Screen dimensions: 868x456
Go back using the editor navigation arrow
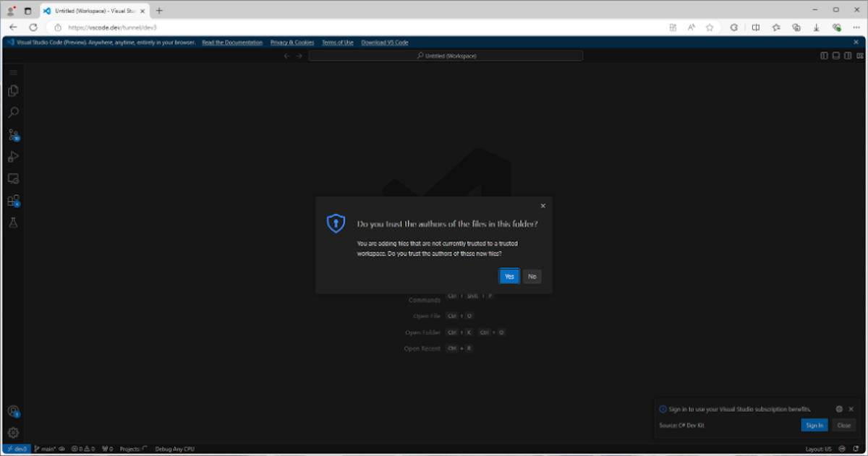point(286,56)
